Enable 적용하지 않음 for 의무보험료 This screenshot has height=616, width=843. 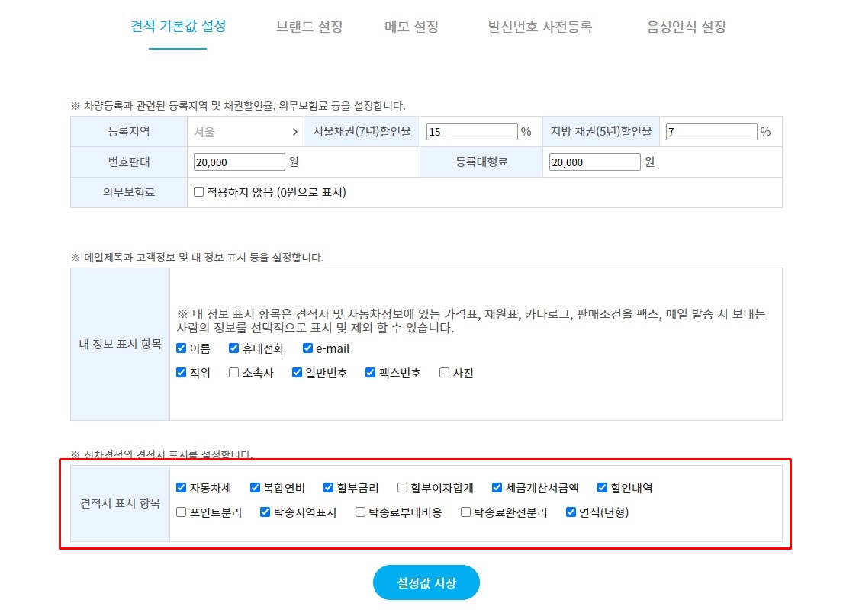198,192
